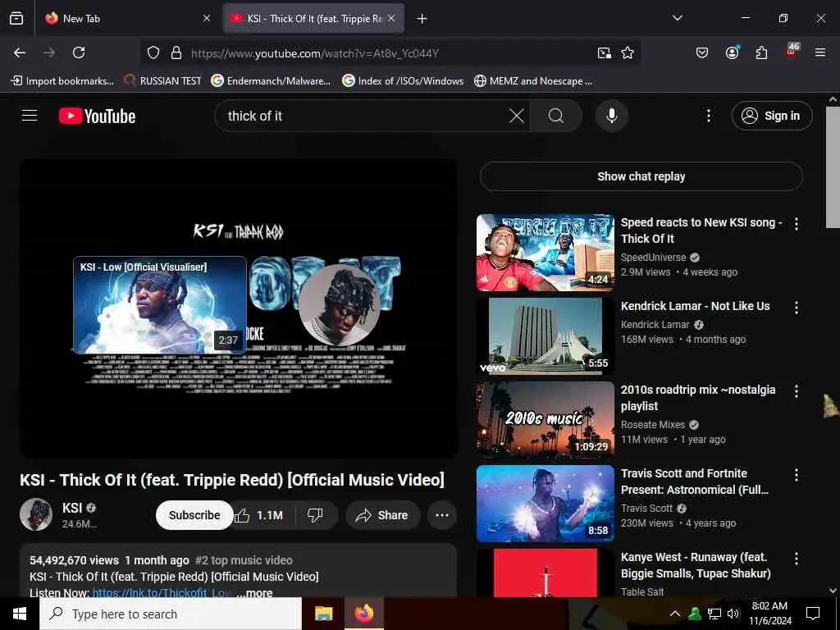Reload the current page
The width and height of the screenshot is (840, 630).
click(x=79, y=52)
